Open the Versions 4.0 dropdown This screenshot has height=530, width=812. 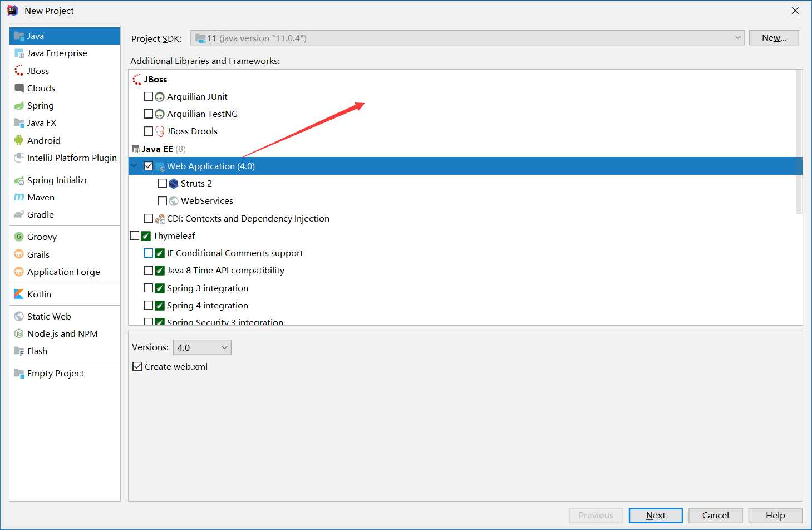[202, 347]
